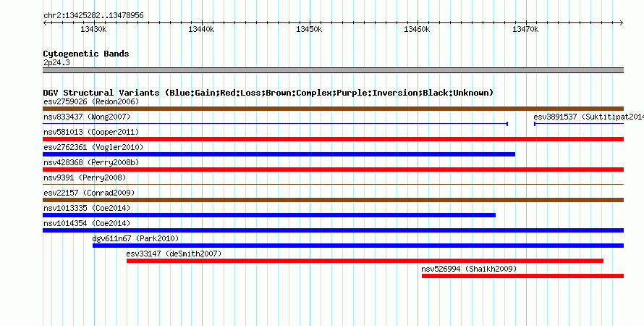Click the nsv581013 (Cooper2011) red loss bar
Screen dimensions: 644x326
pyautogui.click(x=333, y=139)
